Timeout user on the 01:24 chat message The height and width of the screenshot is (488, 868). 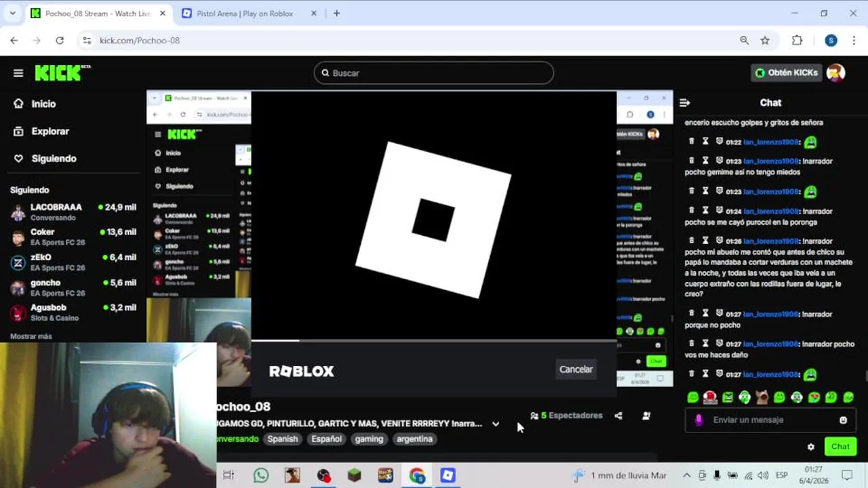tap(705, 211)
